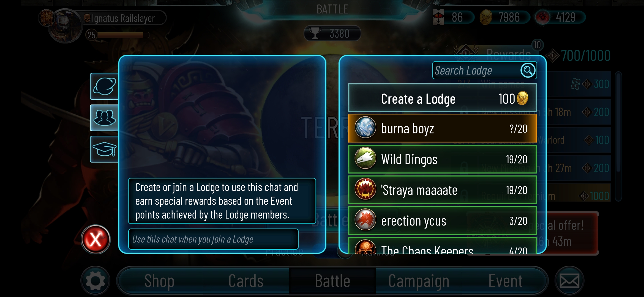Click the magnifying glass search icon
The width and height of the screenshot is (644, 297).
point(528,70)
